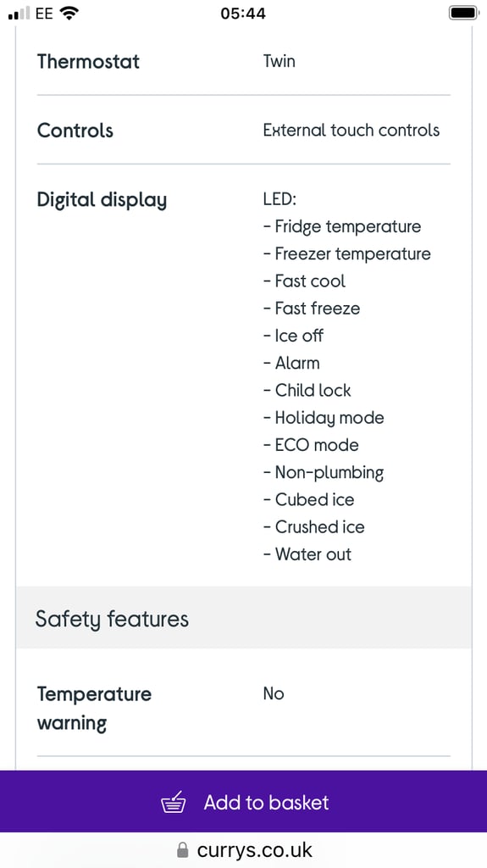
Task: Tap the Temperature warning label
Action: click(x=94, y=709)
